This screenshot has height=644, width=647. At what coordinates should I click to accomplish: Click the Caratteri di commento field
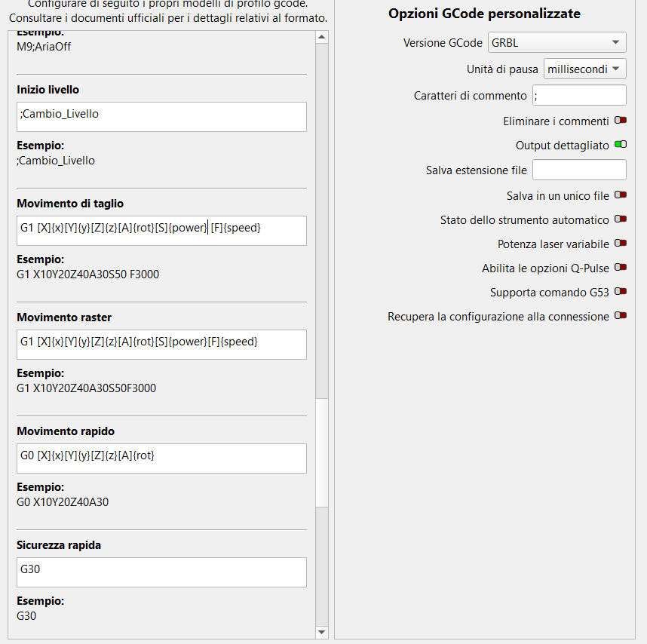579,95
